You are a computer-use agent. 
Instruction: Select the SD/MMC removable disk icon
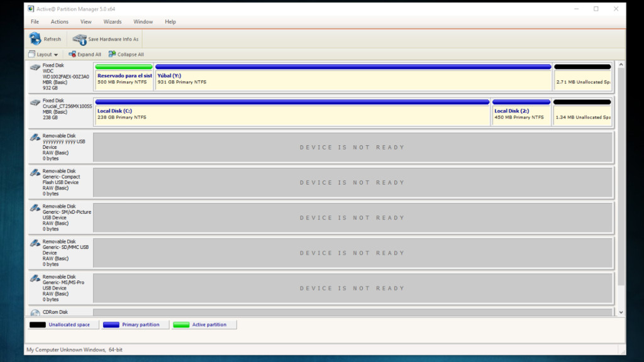coord(35,243)
